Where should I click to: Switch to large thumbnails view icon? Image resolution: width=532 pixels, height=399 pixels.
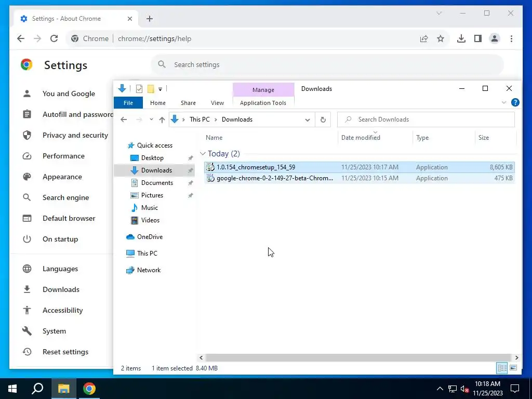click(513, 368)
